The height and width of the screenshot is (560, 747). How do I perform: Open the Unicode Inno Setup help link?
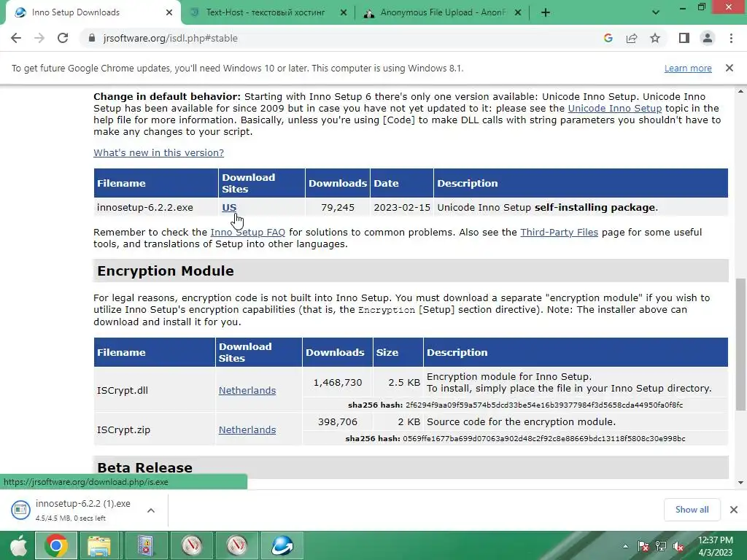(614, 109)
